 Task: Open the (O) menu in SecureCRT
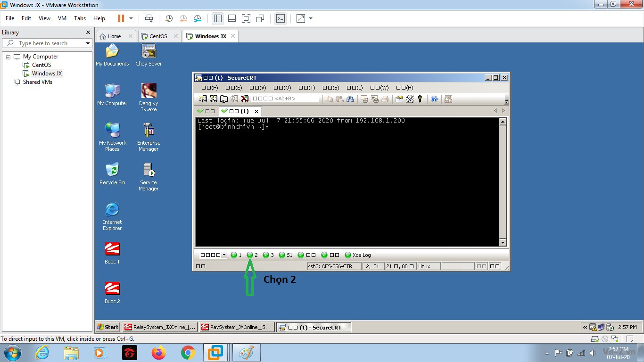(x=282, y=88)
